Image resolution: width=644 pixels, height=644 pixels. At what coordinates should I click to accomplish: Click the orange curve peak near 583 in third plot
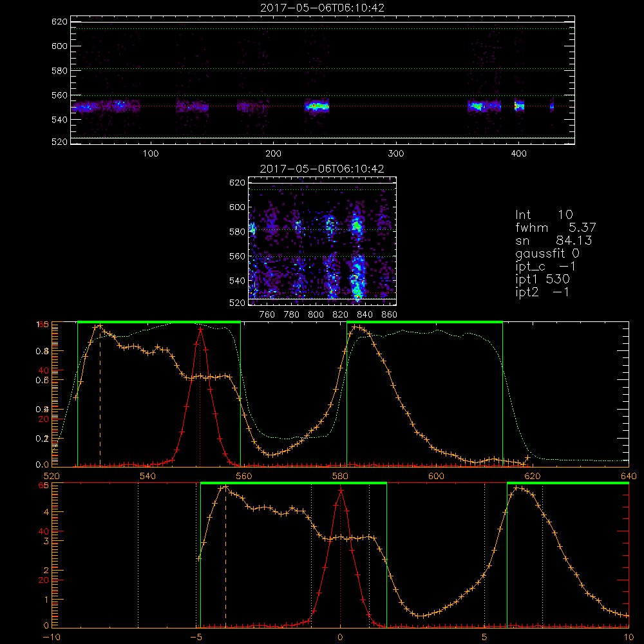pyautogui.click(x=355, y=327)
